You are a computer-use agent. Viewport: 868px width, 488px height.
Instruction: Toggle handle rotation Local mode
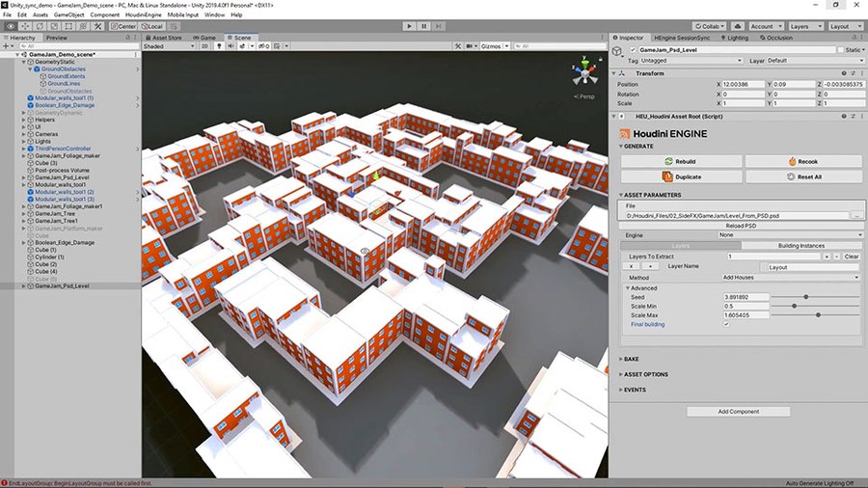point(151,26)
